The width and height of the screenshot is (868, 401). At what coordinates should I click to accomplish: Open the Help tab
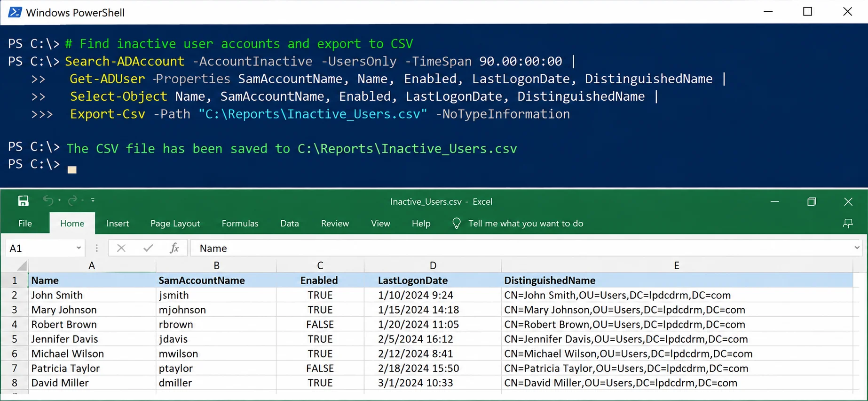tap(421, 224)
